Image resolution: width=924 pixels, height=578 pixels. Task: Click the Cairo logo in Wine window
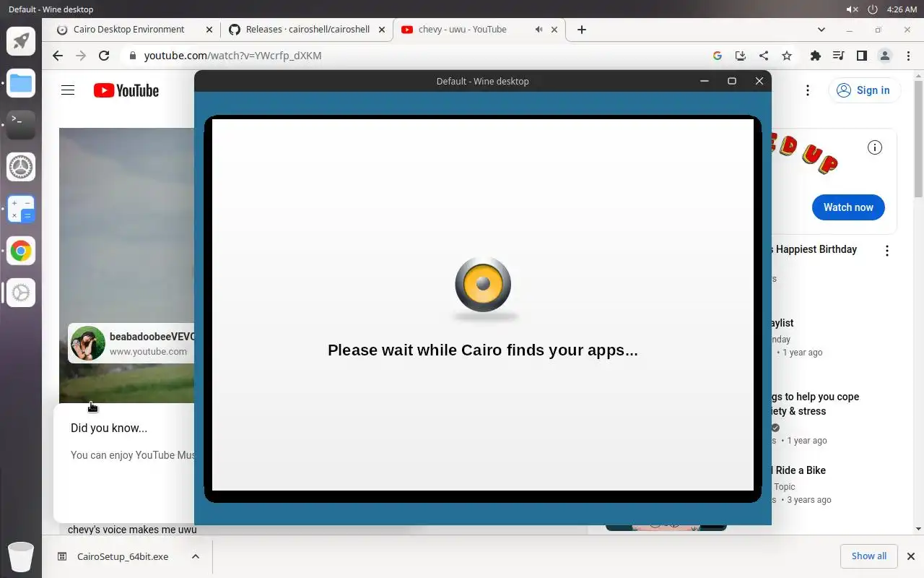[x=483, y=286]
